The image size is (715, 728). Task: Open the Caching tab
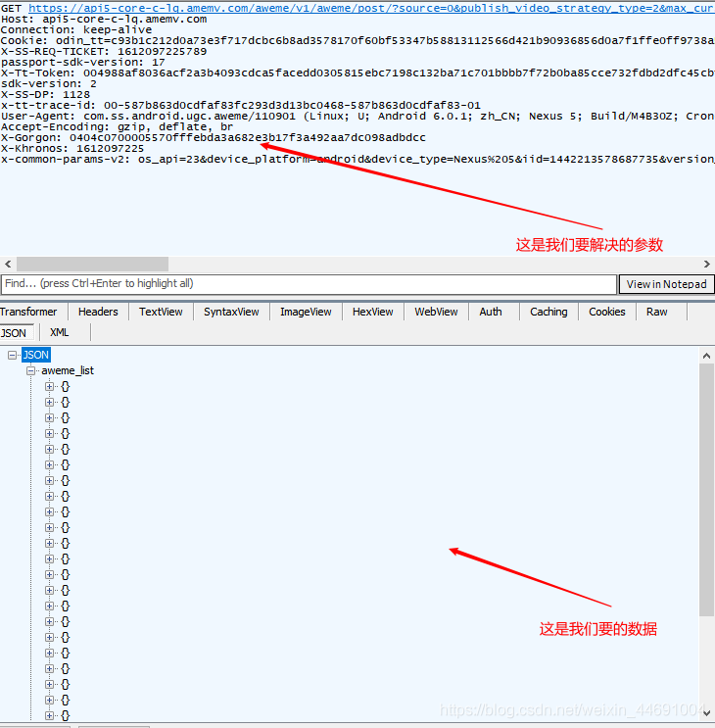[548, 312]
